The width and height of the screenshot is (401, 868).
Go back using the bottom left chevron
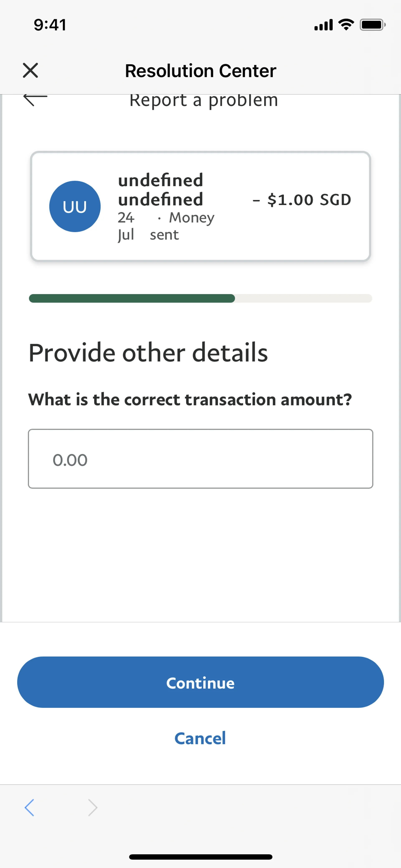(30, 808)
